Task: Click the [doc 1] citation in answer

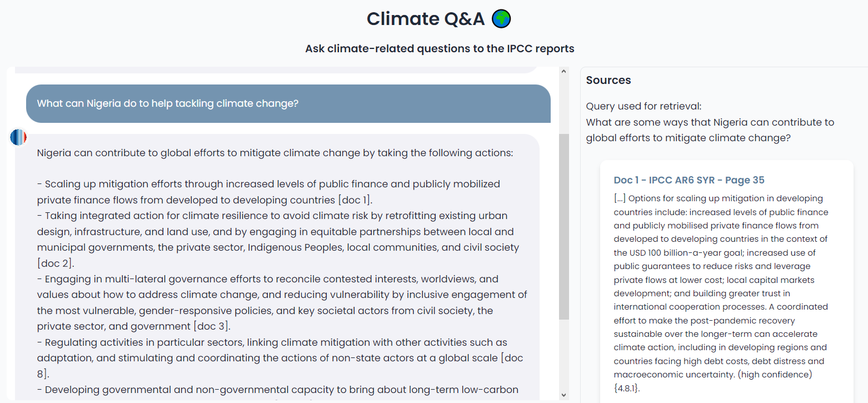Action: point(354,200)
